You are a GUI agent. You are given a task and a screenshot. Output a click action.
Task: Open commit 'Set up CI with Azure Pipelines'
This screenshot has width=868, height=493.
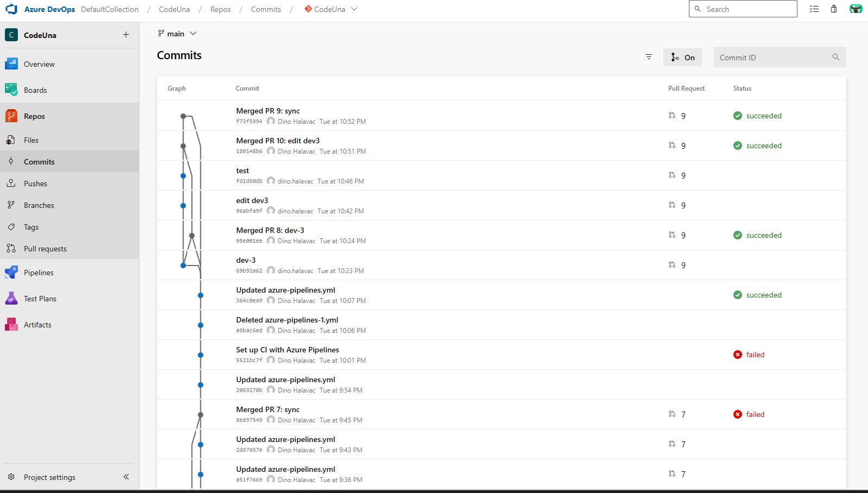coord(288,350)
